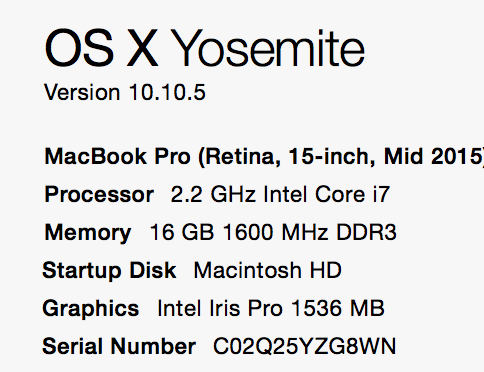The width and height of the screenshot is (484, 372).
Task: Click the Serial Number label
Action: point(119,346)
